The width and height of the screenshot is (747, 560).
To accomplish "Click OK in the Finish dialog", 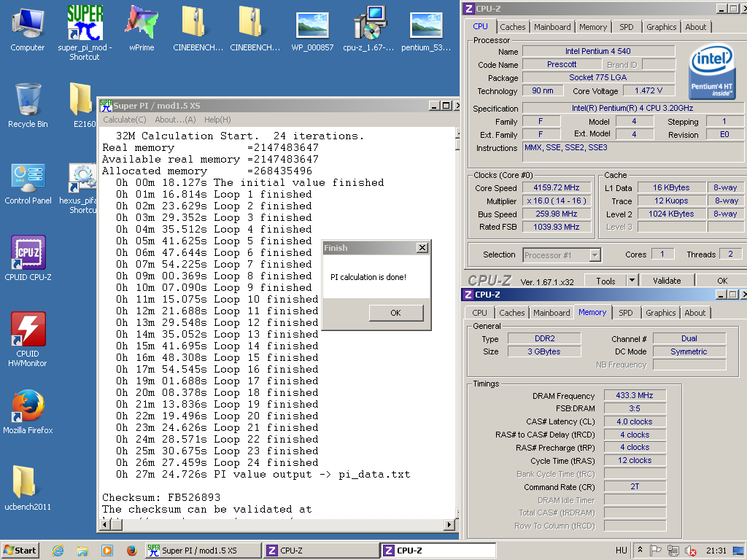I will (x=396, y=313).
